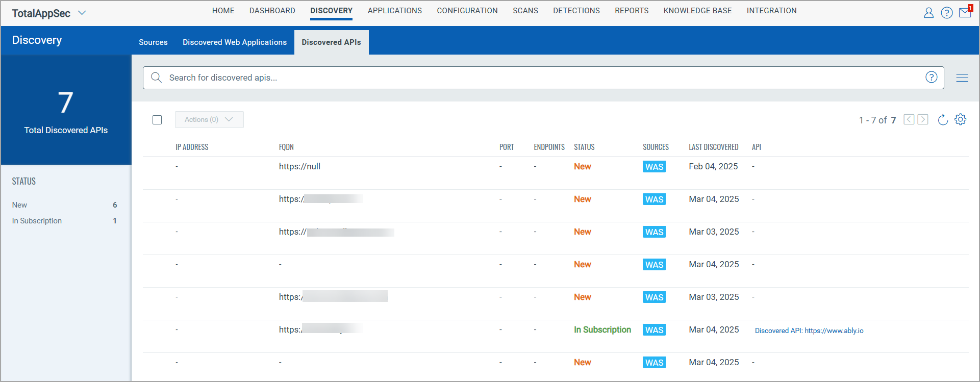980x382 pixels.
Task: Open search help question-mark icon
Action: point(932,77)
